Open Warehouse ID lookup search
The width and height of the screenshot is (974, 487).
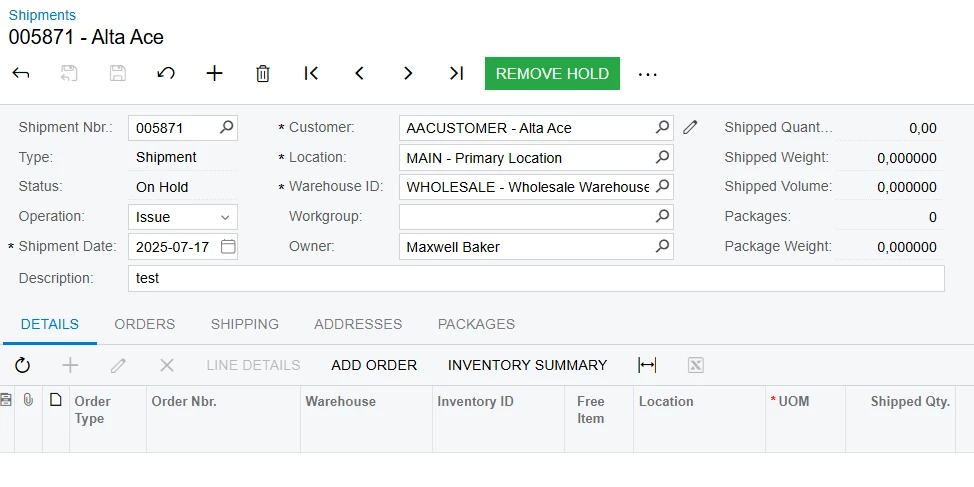point(663,186)
